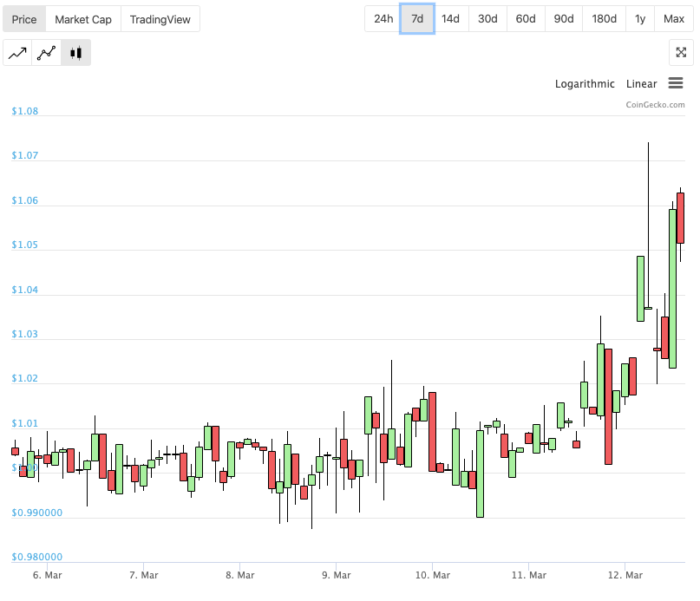Select the 180d time range
700x601 pixels.
(x=604, y=19)
